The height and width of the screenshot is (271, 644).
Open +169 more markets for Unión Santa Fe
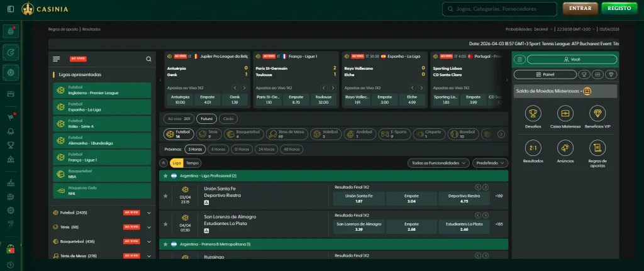(x=499, y=196)
